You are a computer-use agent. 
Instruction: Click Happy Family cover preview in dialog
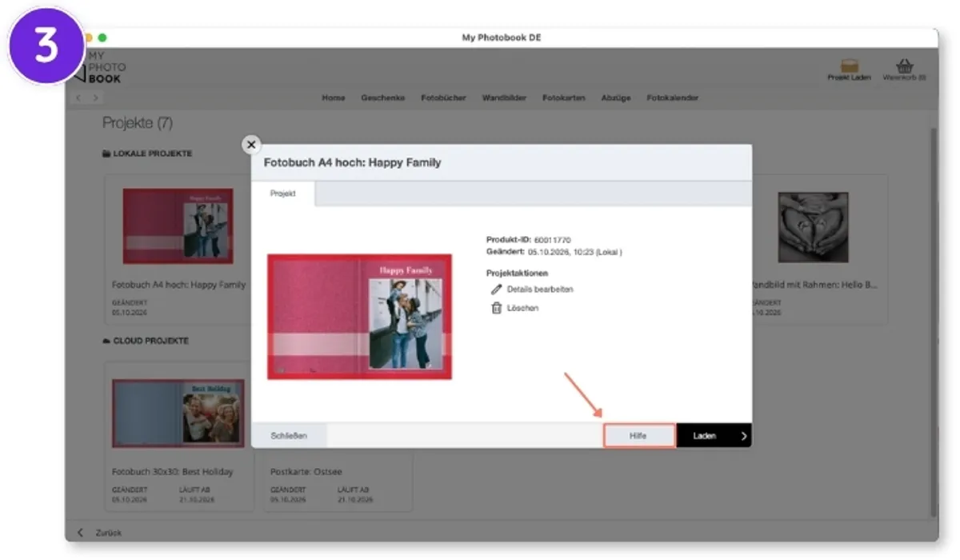pos(359,317)
